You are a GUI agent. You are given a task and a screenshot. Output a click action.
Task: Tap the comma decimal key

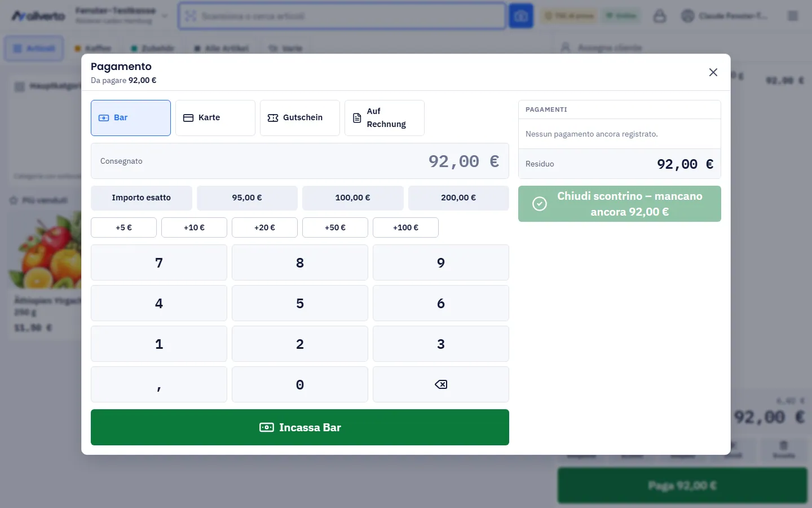(x=159, y=384)
